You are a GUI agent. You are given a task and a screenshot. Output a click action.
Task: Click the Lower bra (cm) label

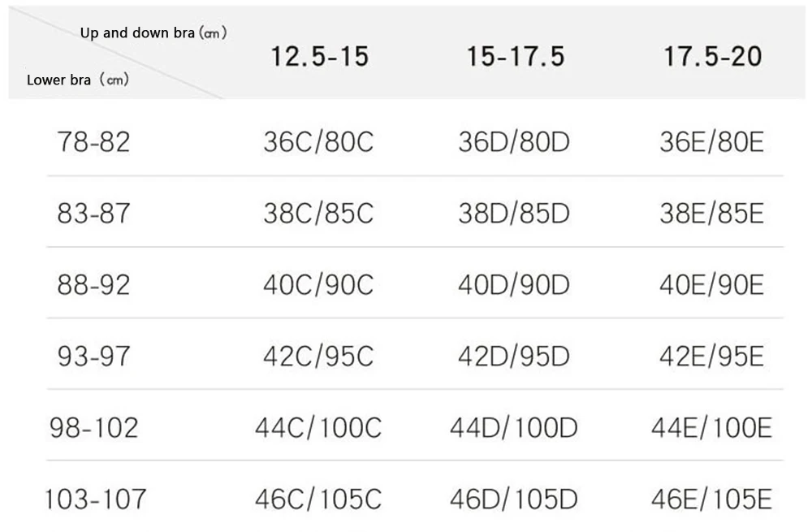[78, 80]
